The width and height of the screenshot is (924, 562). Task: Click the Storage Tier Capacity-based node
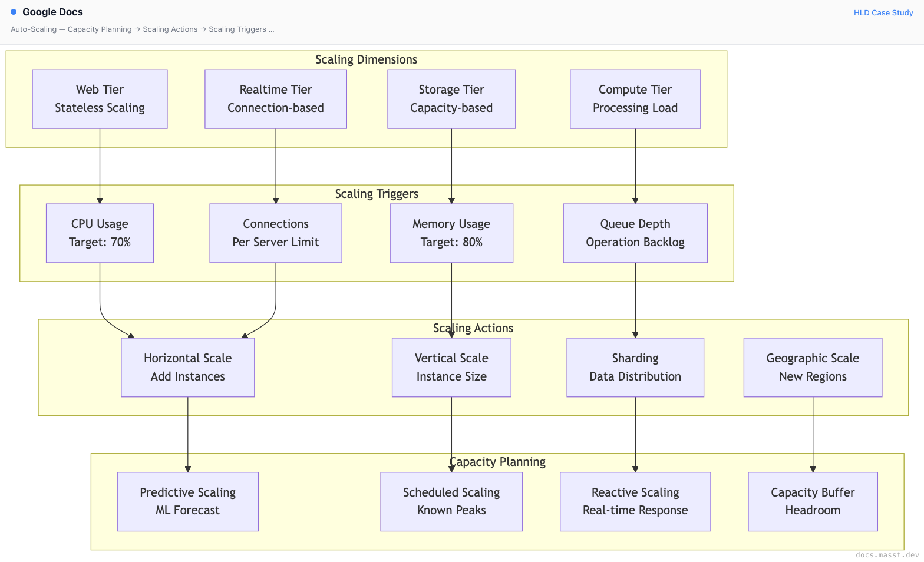coord(451,99)
